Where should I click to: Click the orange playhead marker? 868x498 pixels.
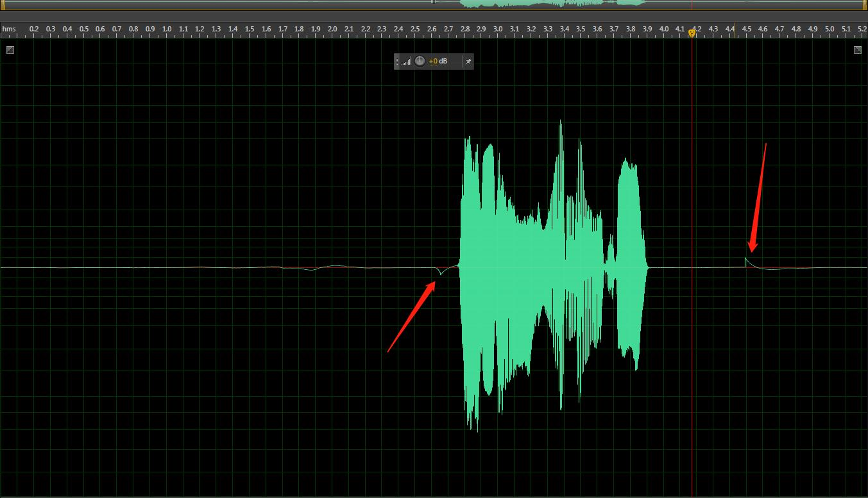(692, 33)
